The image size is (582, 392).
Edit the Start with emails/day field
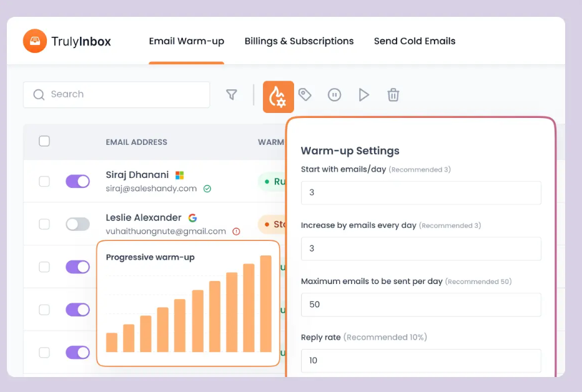[x=421, y=192]
